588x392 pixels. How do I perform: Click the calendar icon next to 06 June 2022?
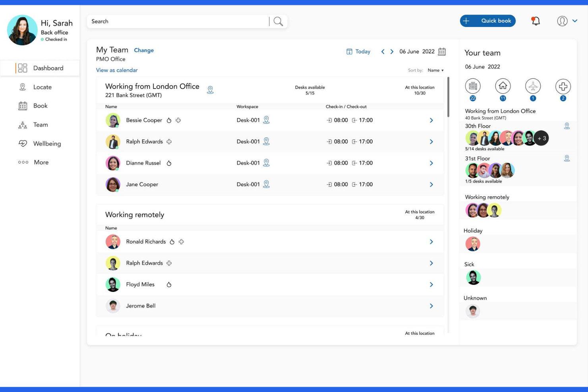click(441, 51)
